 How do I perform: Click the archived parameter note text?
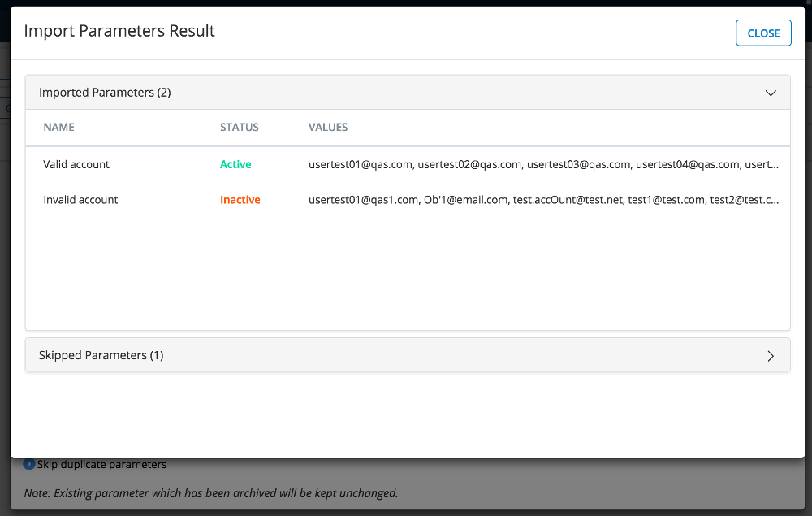(x=211, y=493)
